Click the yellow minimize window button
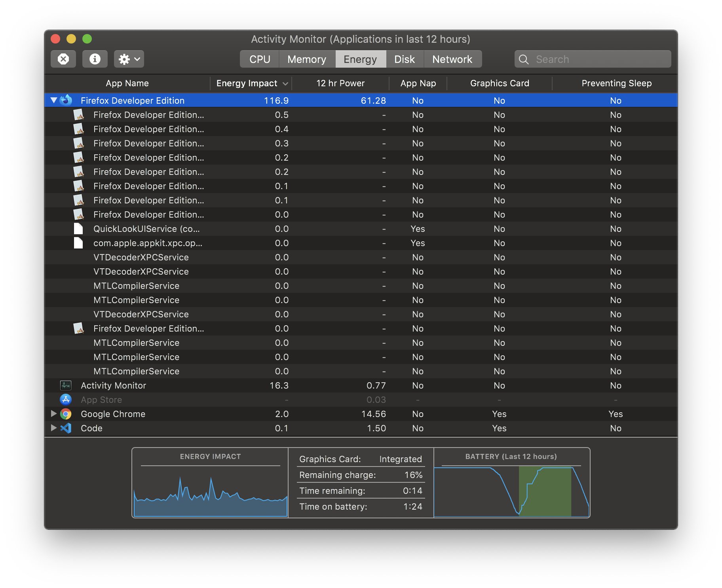Viewport: 722px width, 588px height. [71, 39]
